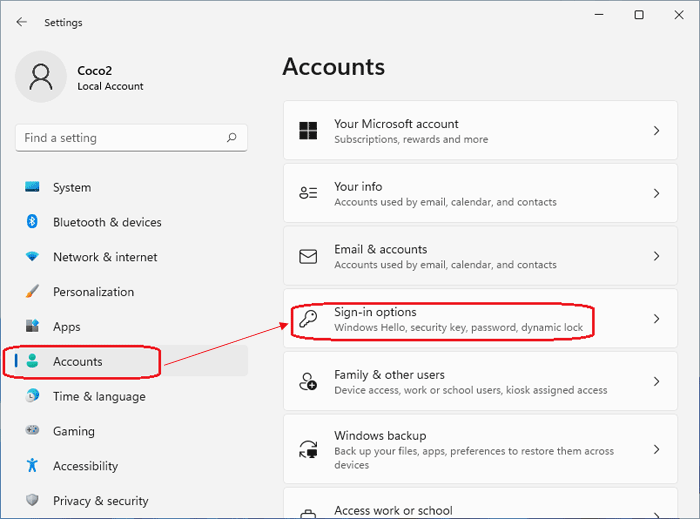This screenshot has height=519, width=700.
Task: Click the envelope icon for Email & accounts
Action: point(308,256)
